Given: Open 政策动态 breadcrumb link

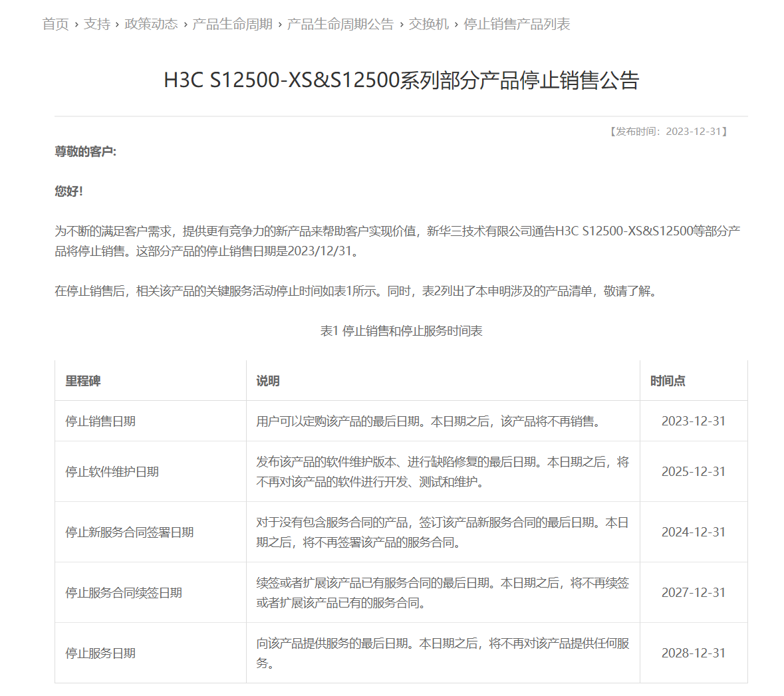Looking at the screenshot, I should pyautogui.click(x=151, y=24).
